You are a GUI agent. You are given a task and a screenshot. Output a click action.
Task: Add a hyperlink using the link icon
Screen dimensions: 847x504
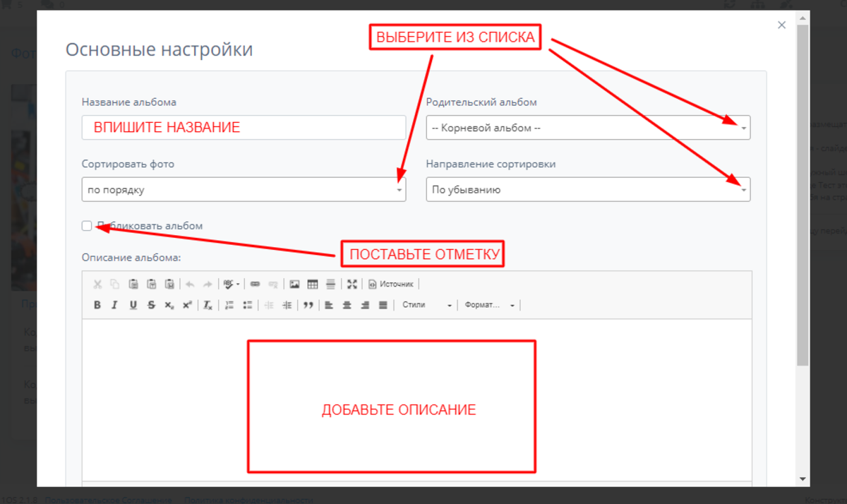click(x=255, y=284)
